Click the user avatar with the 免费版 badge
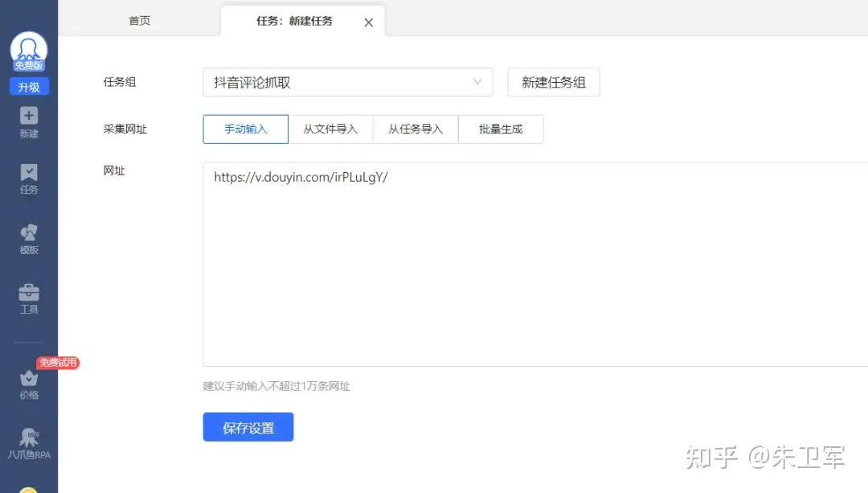868x493 pixels. [29, 51]
